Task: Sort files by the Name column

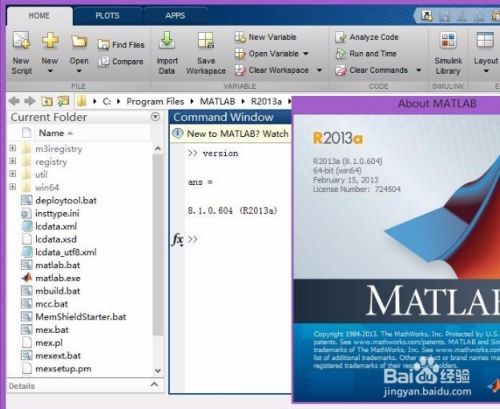Action: (x=51, y=133)
